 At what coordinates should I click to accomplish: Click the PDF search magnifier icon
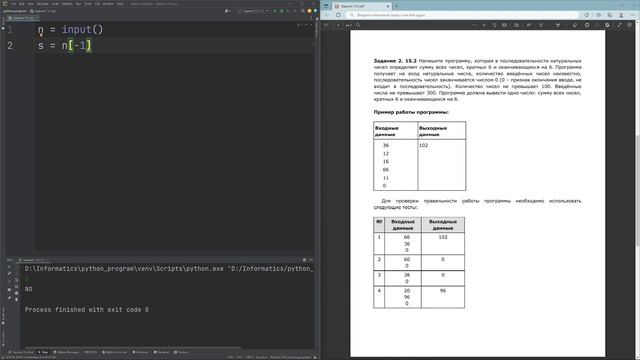[x=358, y=25]
